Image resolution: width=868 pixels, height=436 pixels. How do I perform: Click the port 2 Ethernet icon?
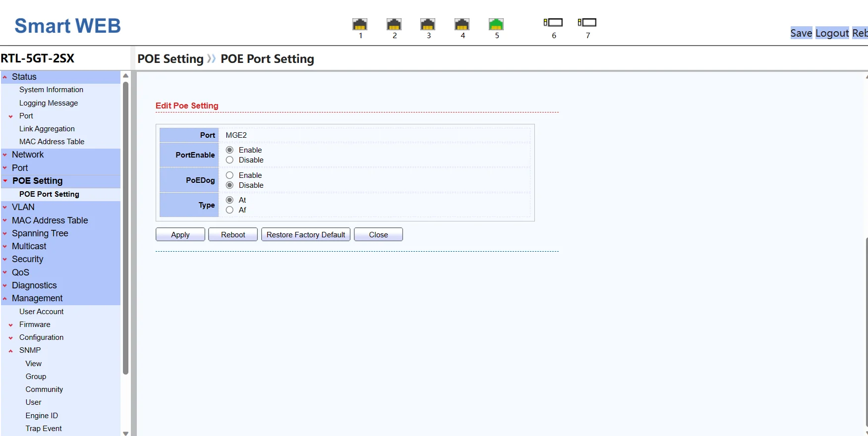pyautogui.click(x=394, y=24)
